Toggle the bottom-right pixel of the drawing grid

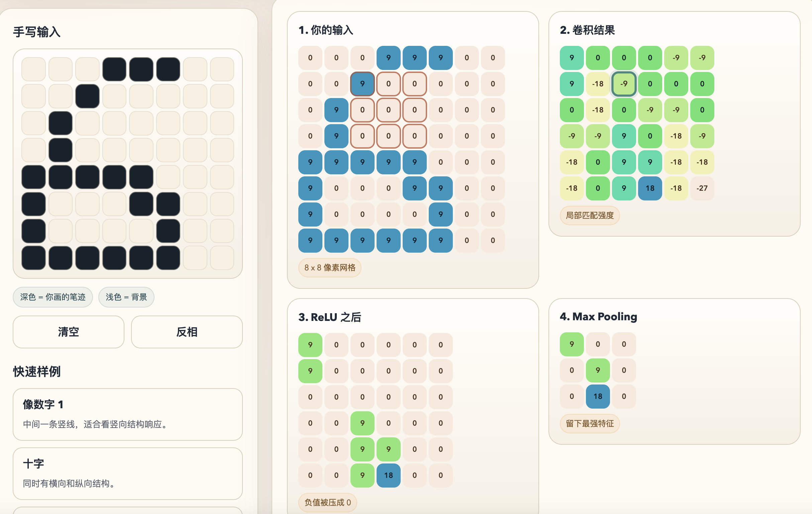coord(222,258)
